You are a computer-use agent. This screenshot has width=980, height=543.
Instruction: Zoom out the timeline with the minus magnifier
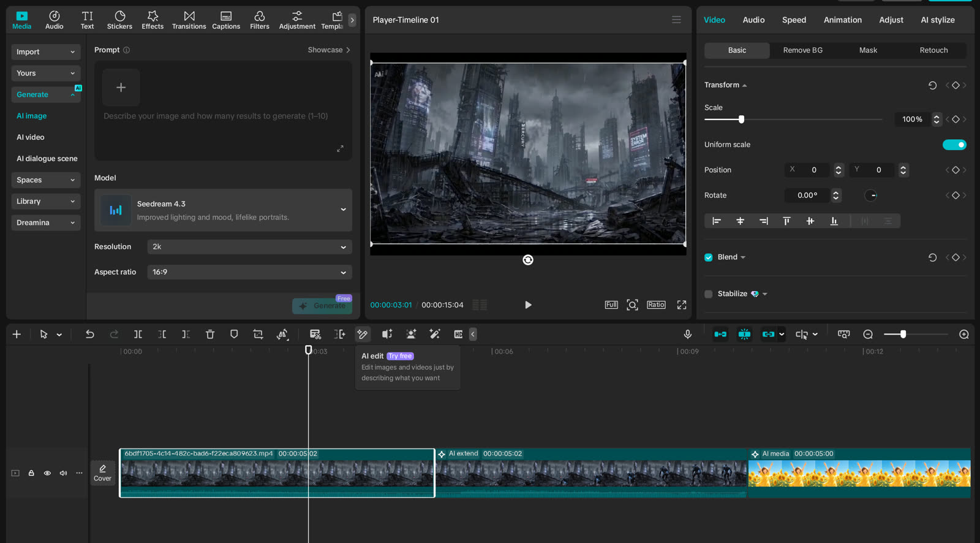click(x=868, y=334)
